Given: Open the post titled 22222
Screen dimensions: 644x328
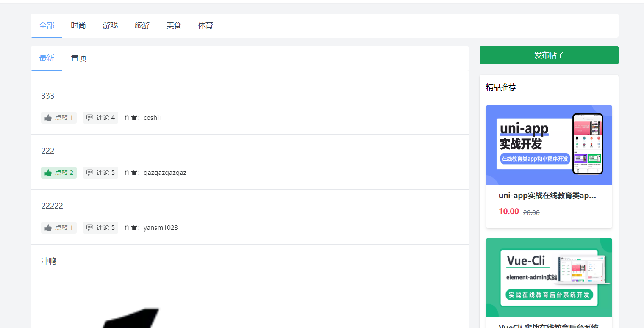Looking at the screenshot, I should [x=52, y=206].
